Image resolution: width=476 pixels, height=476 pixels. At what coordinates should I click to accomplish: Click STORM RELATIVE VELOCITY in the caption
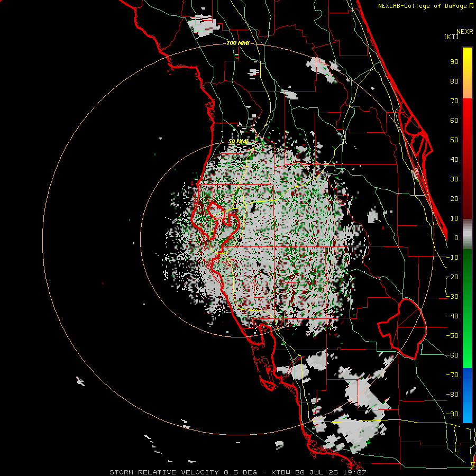164,472
